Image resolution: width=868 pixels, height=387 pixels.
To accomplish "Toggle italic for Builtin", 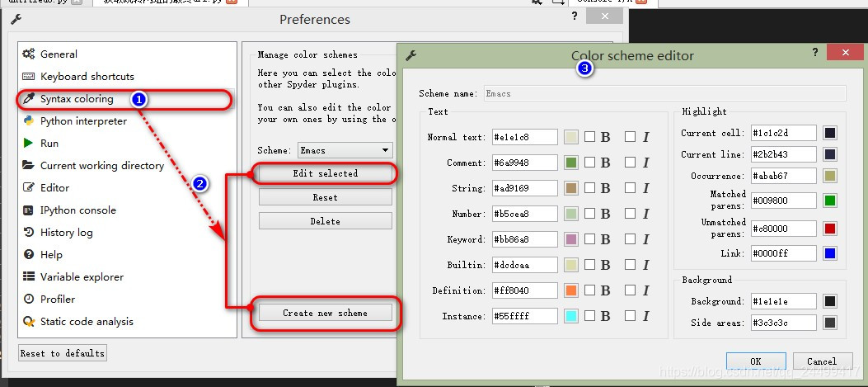I will (x=630, y=265).
